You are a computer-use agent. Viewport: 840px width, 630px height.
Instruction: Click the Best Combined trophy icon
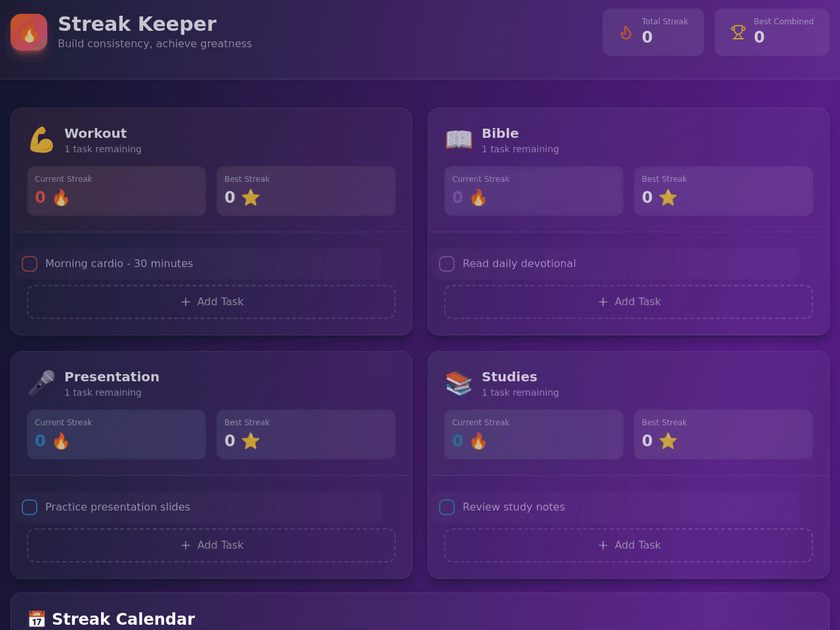pyautogui.click(x=738, y=32)
